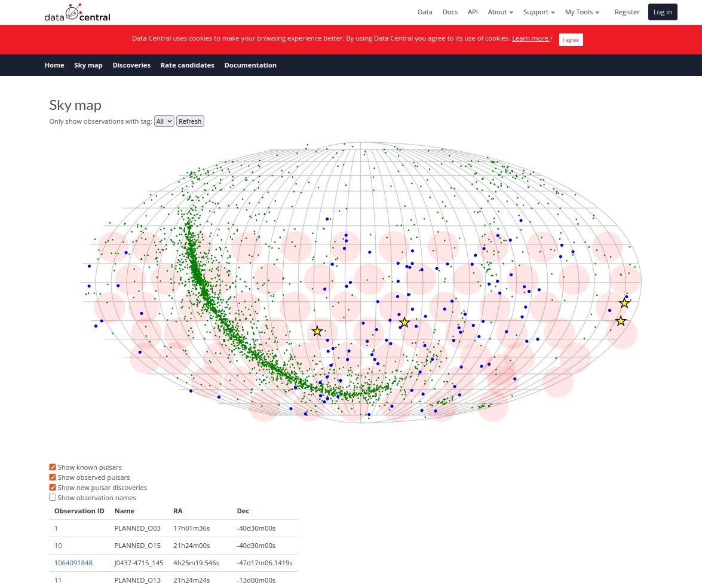Click the lower yellow star at right edge
Image resolution: width=702 pixels, height=588 pixels.
621,321
